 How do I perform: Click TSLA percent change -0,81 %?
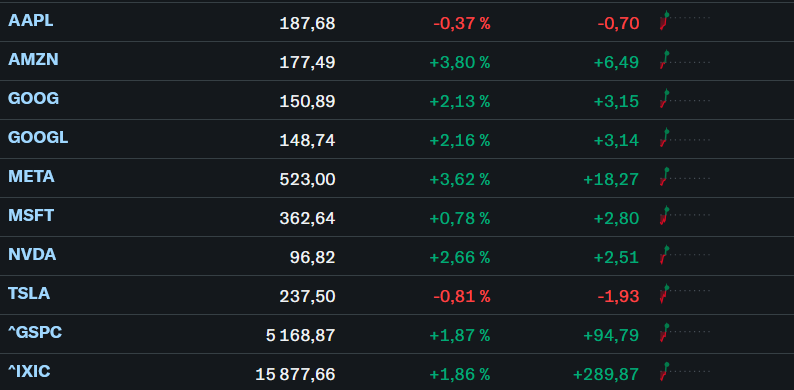[x=462, y=296]
